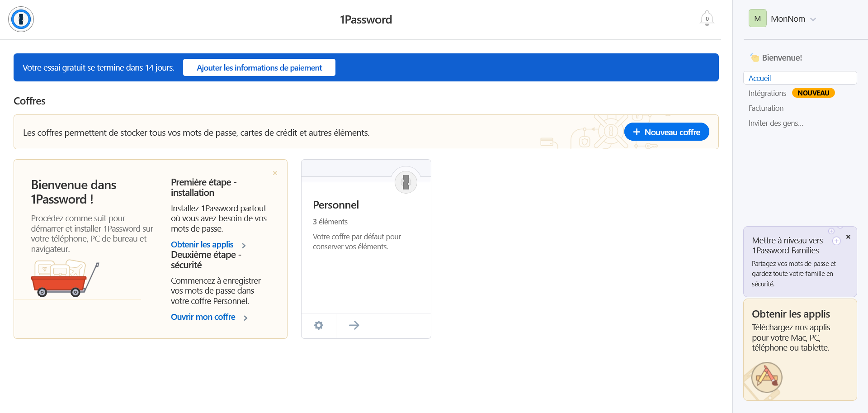The width and height of the screenshot is (868, 413).
Task: Go to Facturation in the sidebar
Action: 766,108
